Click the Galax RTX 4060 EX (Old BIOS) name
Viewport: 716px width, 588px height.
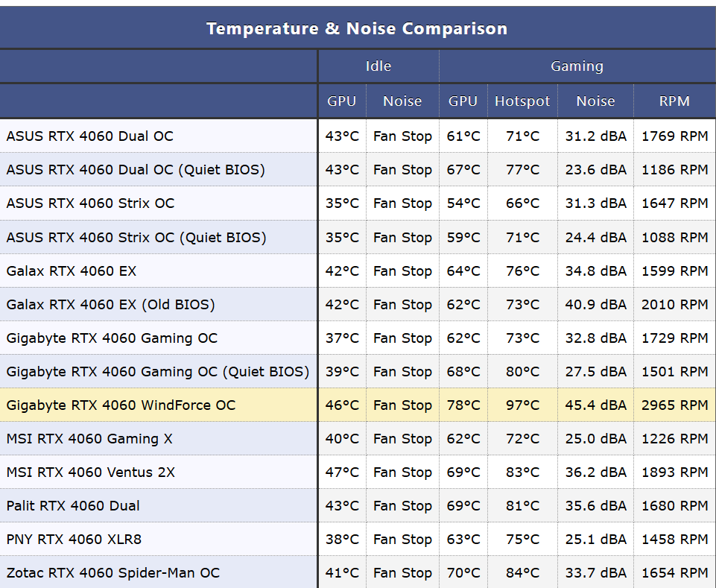coord(110,305)
